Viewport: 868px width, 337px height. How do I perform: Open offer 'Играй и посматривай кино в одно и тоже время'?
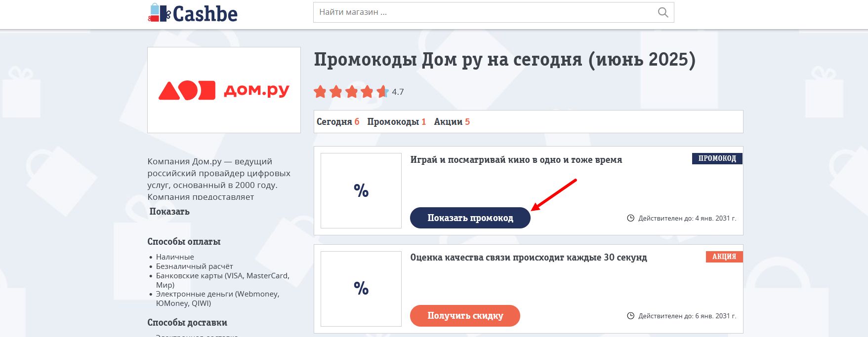tap(516, 160)
